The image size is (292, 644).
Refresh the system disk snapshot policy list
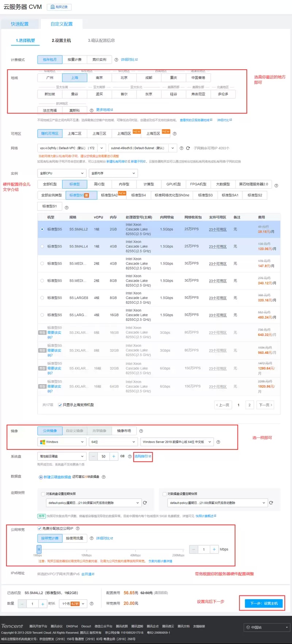pos(145,503)
